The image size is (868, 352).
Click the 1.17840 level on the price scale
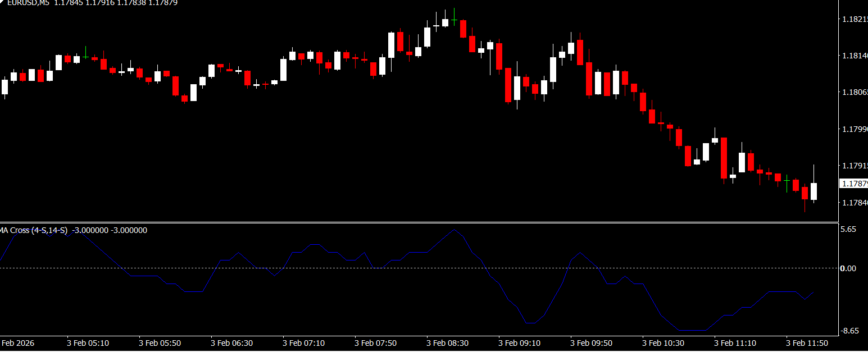tap(854, 203)
